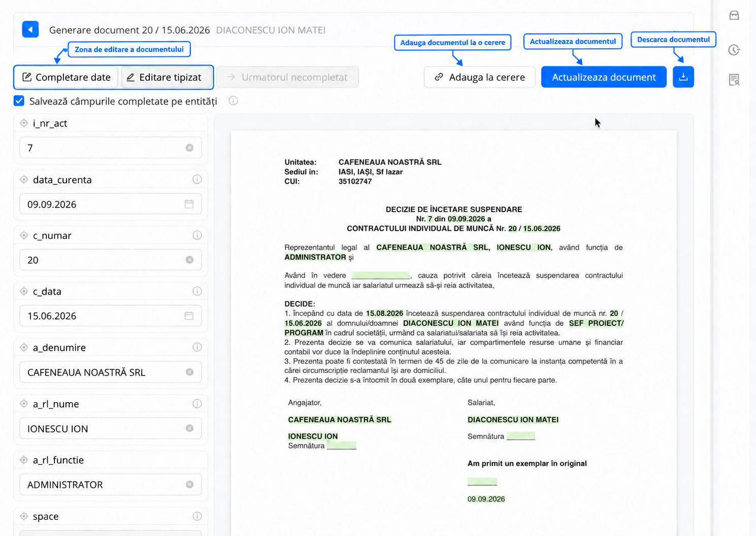Switch to Completare date tab
The image size is (756, 536).
tap(67, 77)
